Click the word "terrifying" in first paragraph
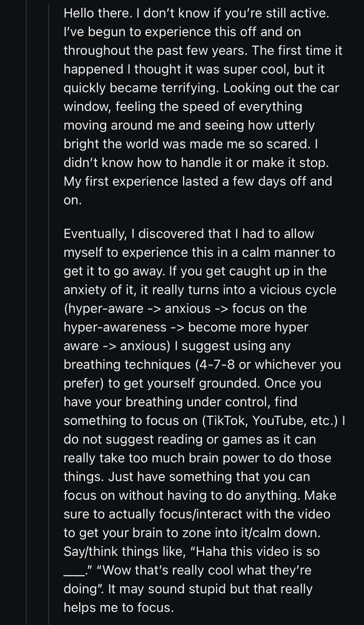Screen dimensions: 364x625 (187, 89)
